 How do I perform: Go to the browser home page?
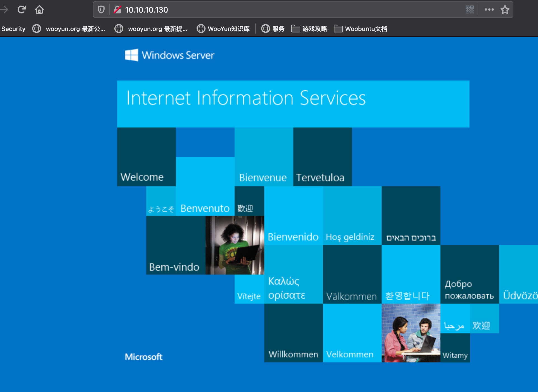tap(39, 10)
